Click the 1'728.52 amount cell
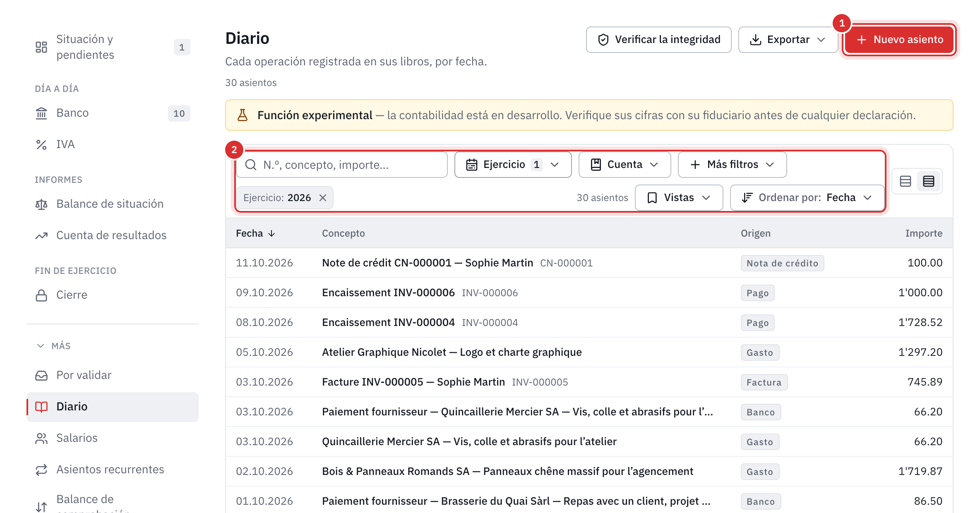 (920, 323)
